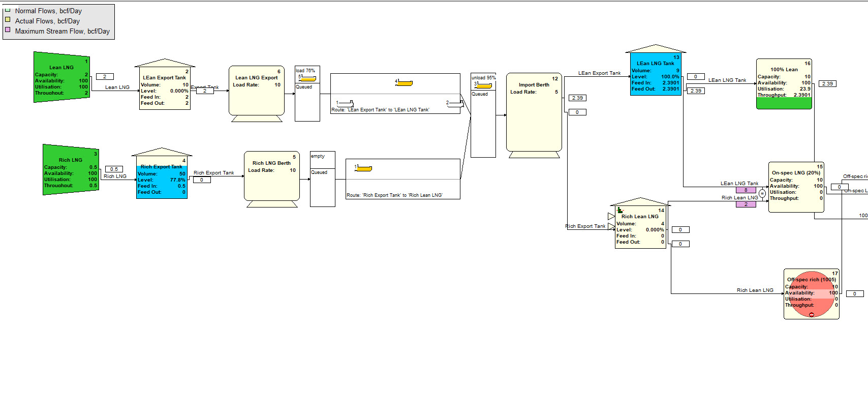Image resolution: width=868 pixels, height=414 pixels.
Task: Click the flow value box on Lean LNG stream
Action: [105, 77]
